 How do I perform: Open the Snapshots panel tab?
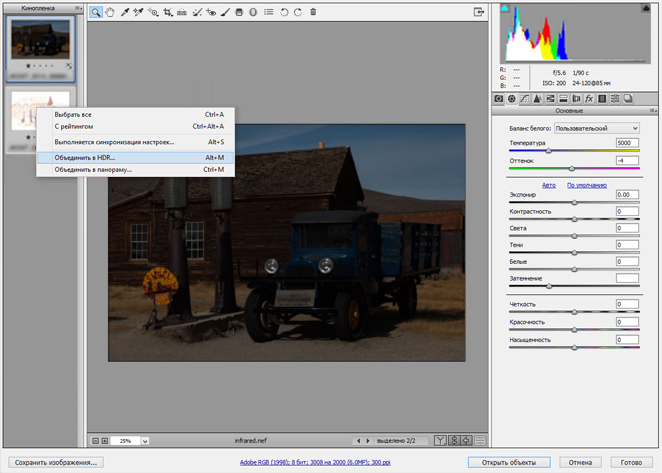click(x=628, y=99)
